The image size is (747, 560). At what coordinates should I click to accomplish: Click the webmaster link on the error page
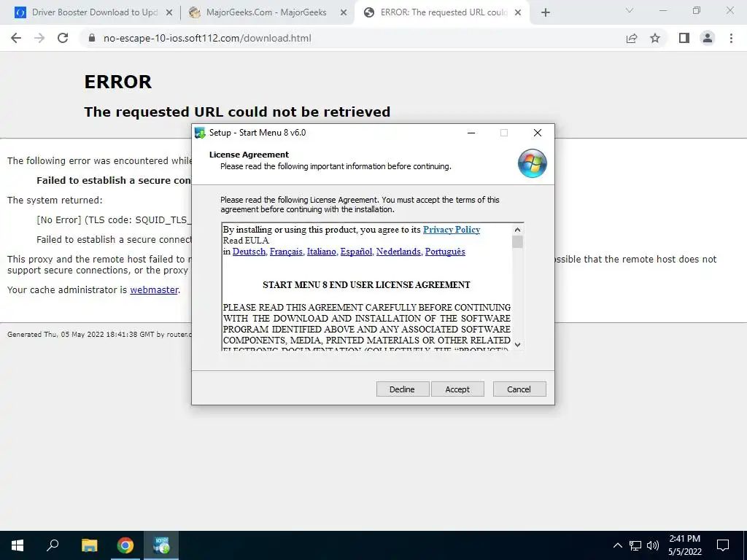(154, 289)
